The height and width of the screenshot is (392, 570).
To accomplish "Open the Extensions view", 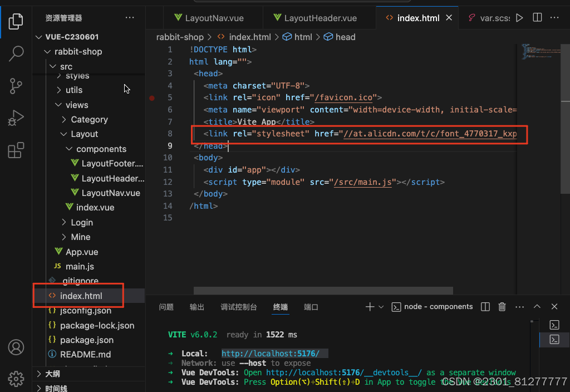I will click(16, 150).
